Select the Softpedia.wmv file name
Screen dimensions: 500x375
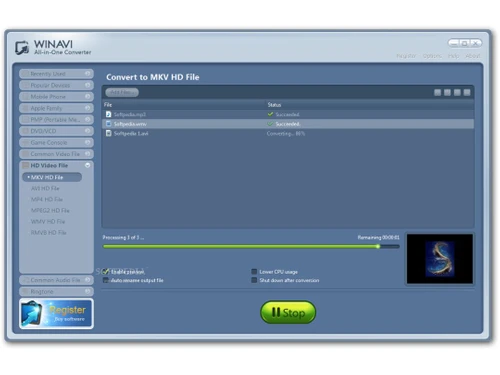click(x=130, y=124)
